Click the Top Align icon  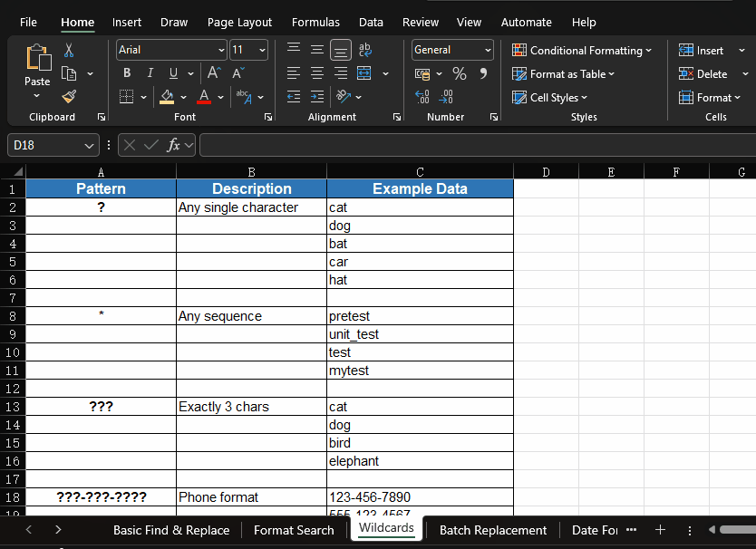[x=293, y=49]
